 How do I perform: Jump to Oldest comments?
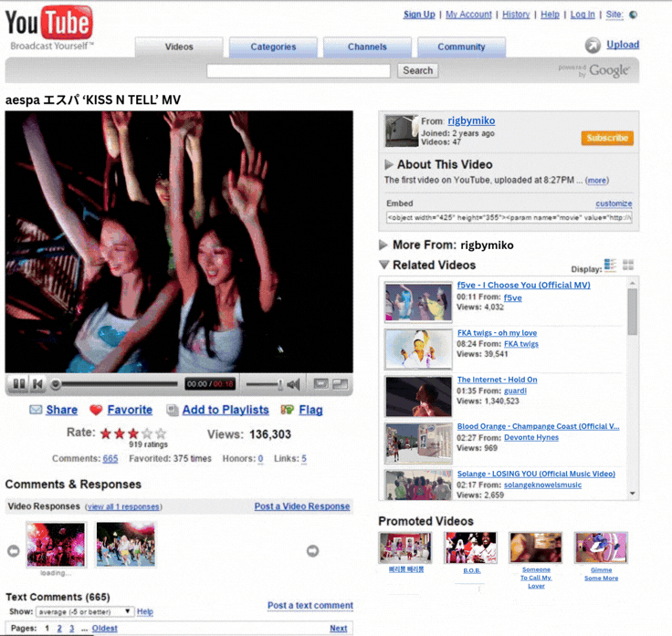pyautogui.click(x=105, y=629)
